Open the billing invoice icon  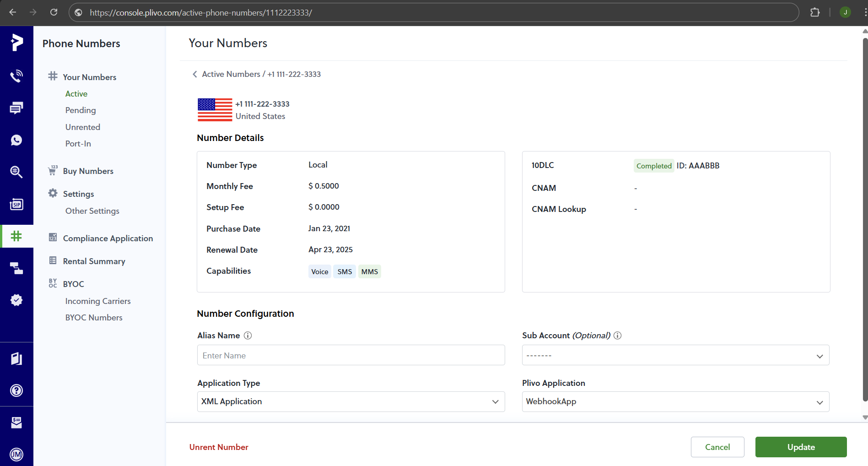point(16,423)
